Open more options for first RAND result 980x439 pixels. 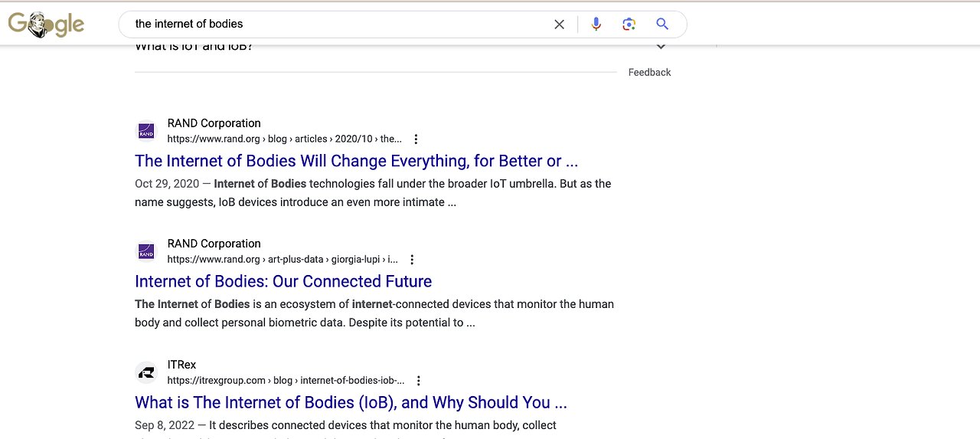point(416,139)
